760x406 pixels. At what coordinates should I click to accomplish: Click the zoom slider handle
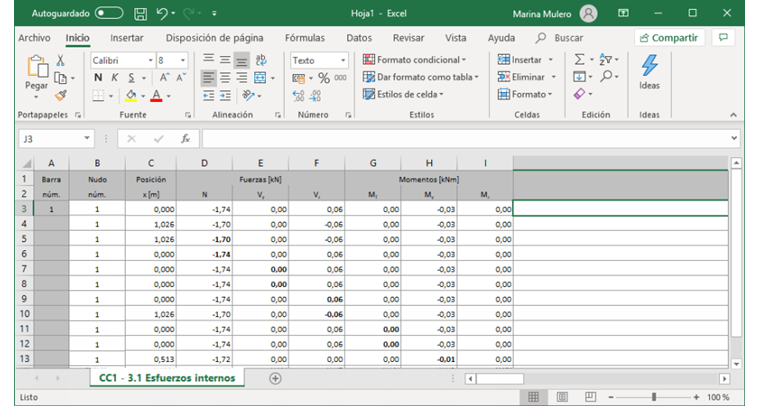tap(654, 397)
